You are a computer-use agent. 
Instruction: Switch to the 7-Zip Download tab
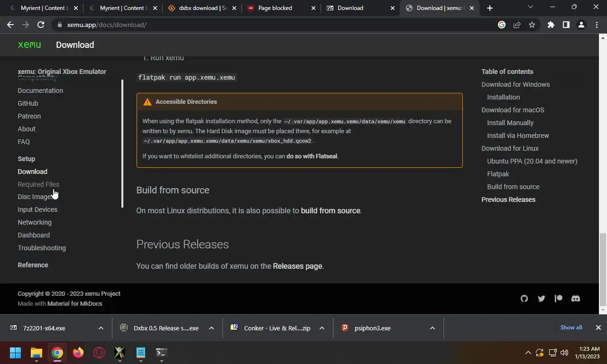(360, 8)
